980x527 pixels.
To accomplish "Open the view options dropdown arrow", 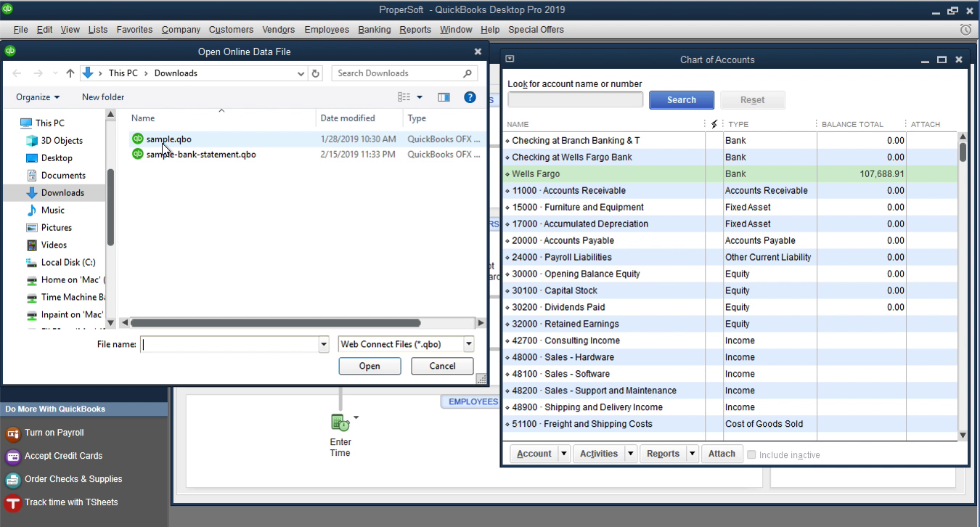I will [x=420, y=97].
